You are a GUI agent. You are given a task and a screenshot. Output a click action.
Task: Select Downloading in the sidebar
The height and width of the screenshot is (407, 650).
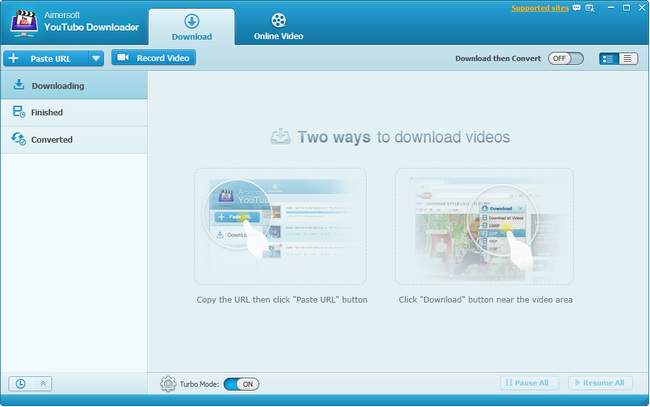click(74, 85)
